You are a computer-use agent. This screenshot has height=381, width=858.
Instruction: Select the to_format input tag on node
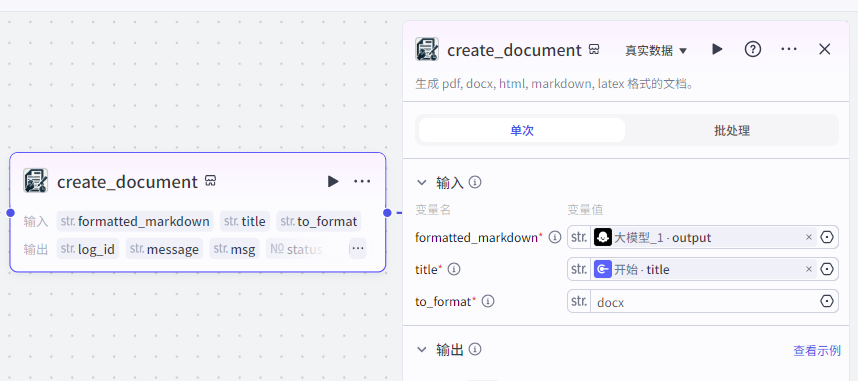[x=318, y=221]
